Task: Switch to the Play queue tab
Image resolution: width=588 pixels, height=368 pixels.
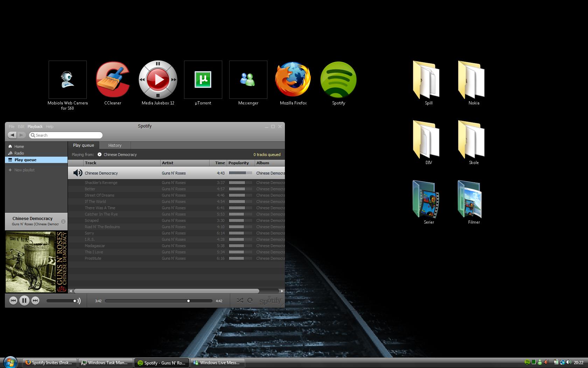Action: (x=83, y=145)
